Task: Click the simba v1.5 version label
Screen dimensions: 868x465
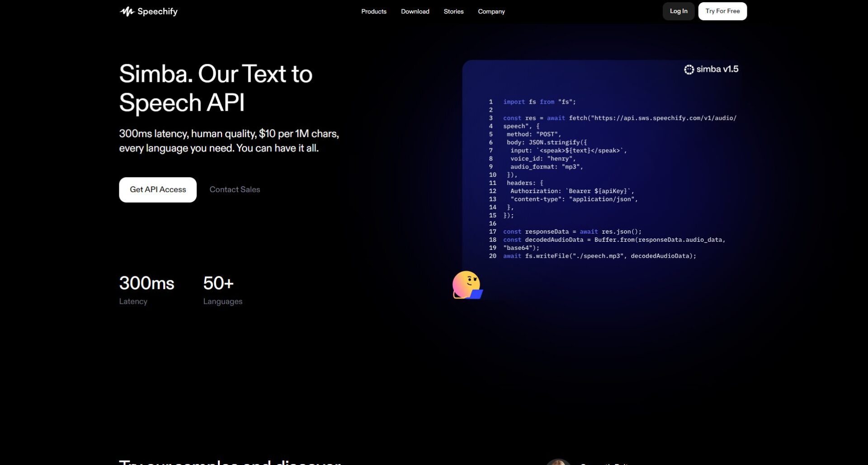Action: pos(717,69)
